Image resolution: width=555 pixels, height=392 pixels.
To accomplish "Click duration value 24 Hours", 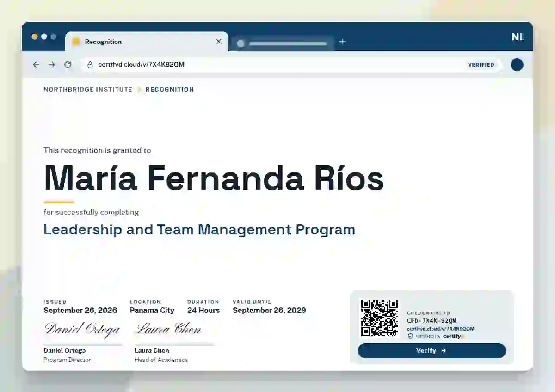I will pyautogui.click(x=203, y=310).
